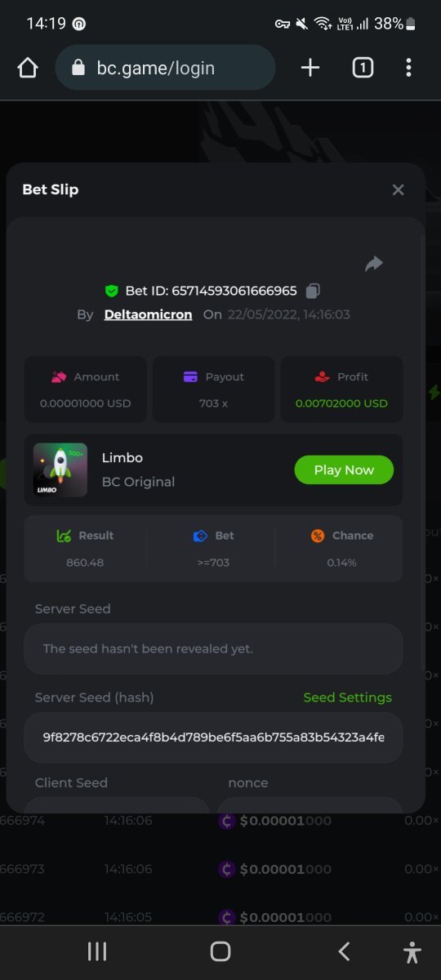The height and width of the screenshot is (980, 441).
Task: Tap the Limbo rocket game thumbnail
Action: coord(60,470)
